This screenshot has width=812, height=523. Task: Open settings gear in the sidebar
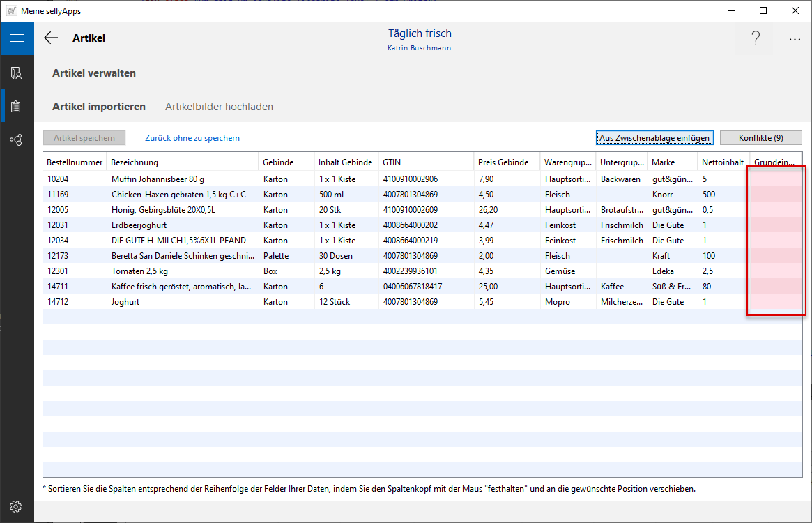click(17, 506)
